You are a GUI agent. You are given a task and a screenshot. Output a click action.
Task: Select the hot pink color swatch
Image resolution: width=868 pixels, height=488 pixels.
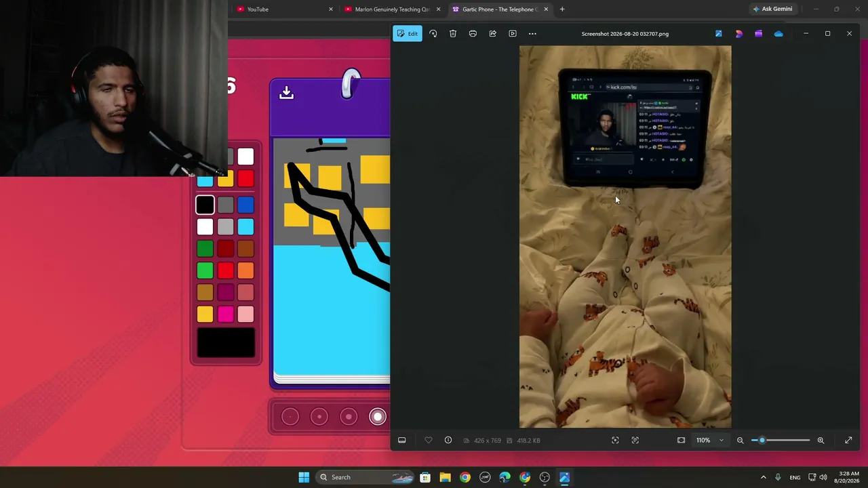[226, 314]
